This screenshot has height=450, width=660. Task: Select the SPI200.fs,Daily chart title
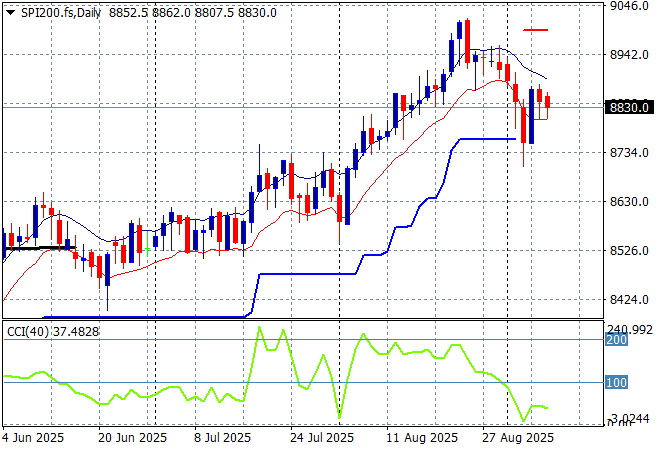61,13
